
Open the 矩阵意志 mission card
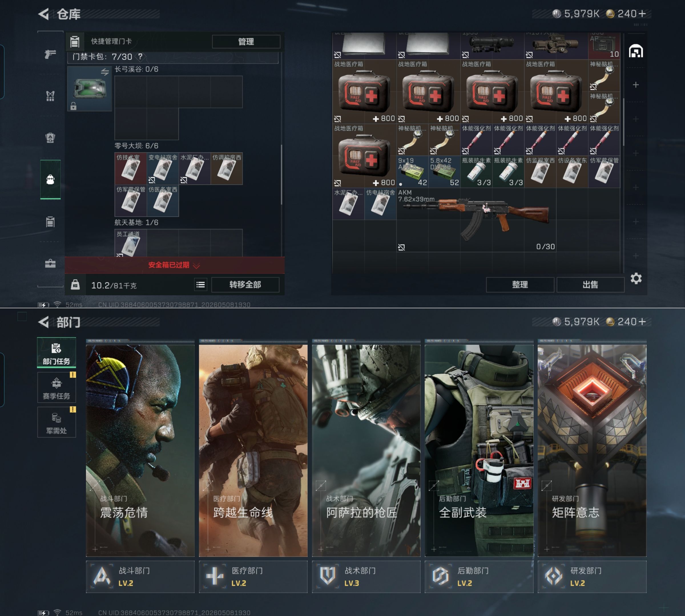click(592, 451)
